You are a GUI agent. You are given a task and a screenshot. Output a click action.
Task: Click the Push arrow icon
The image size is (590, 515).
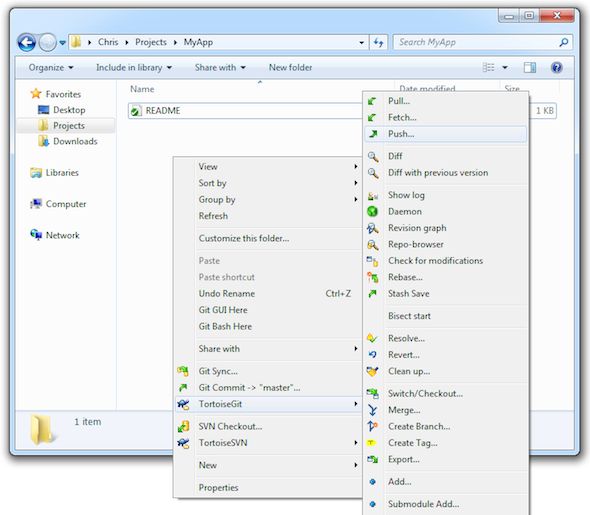pos(373,134)
